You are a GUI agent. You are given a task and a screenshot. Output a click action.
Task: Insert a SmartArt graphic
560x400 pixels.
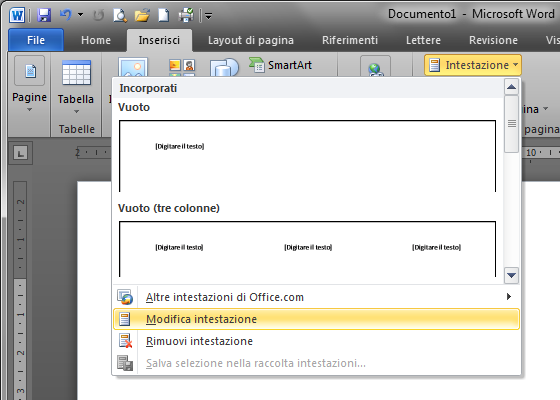click(x=280, y=65)
